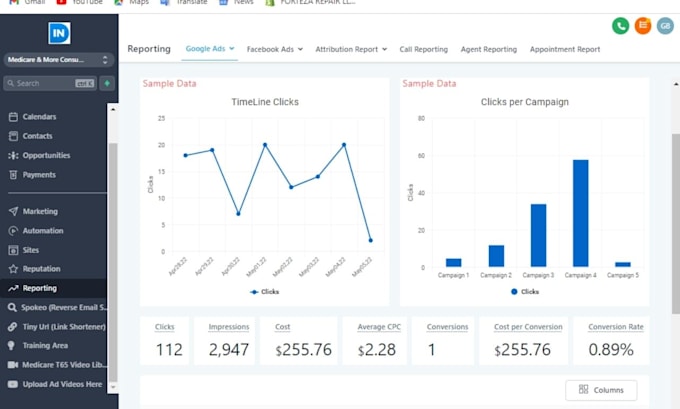Screen dimensions: 680x409
Task: Click the Campaign 1 bar
Action: (x=454, y=262)
